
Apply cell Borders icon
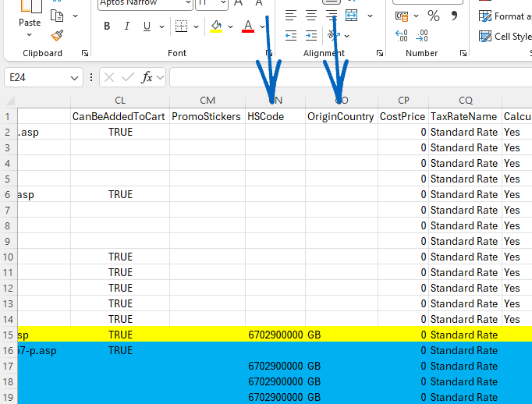(x=181, y=26)
